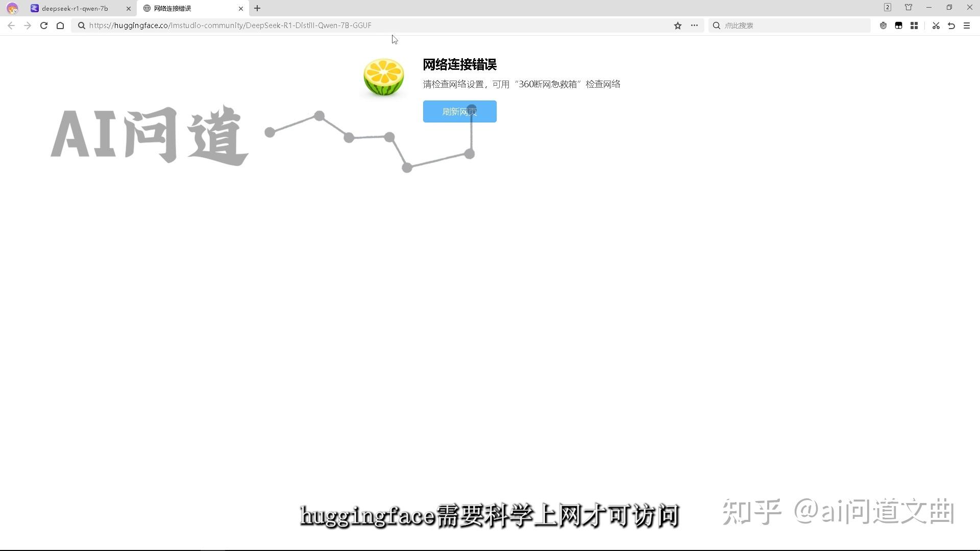This screenshot has height=551, width=980.
Task: Open the homepage via the home icon
Action: point(60,25)
